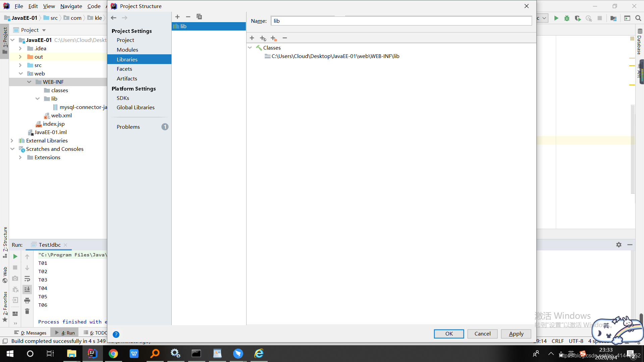Click the add new library plus icon
This screenshot has height=362, width=644.
(177, 17)
